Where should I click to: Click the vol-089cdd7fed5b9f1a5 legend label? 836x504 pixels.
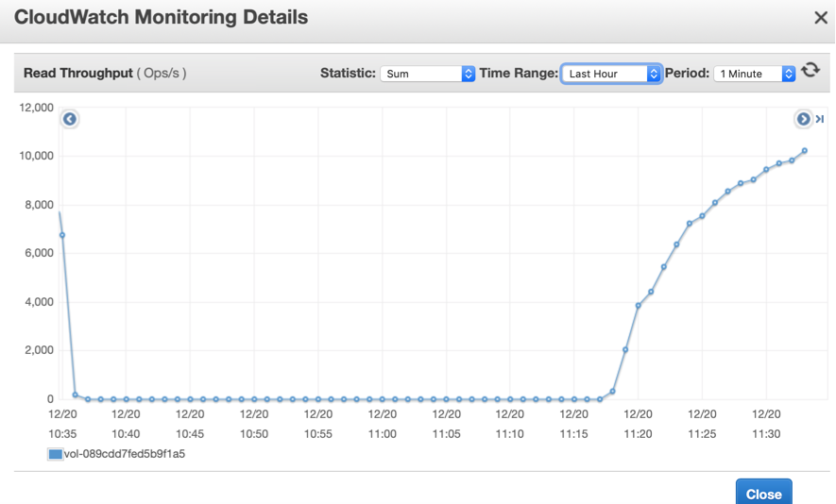coord(125,454)
